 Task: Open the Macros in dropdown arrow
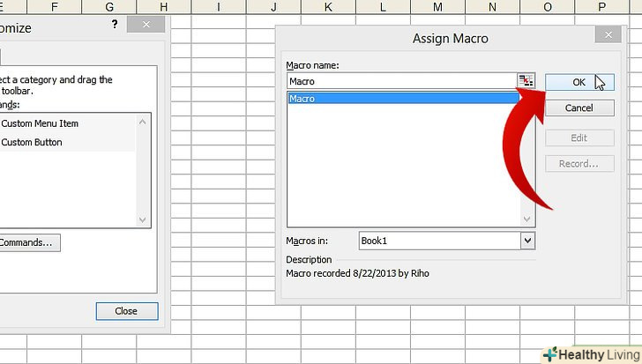(x=527, y=241)
